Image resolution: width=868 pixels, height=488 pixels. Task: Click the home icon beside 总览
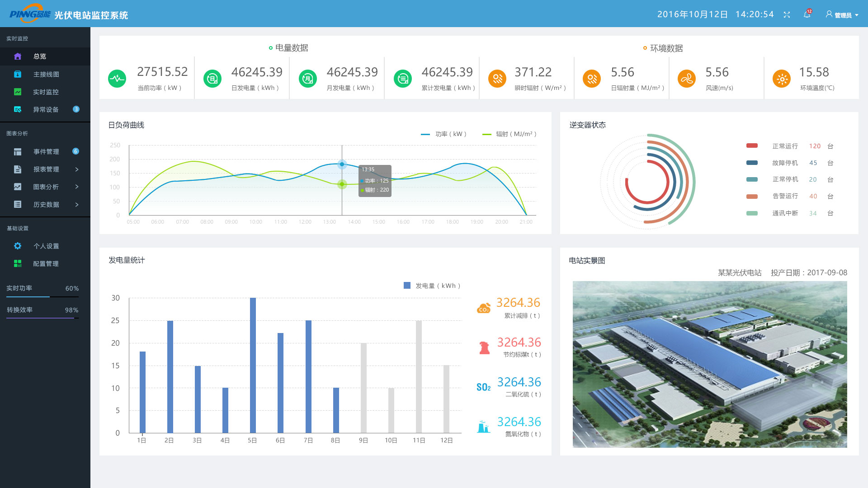[18, 56]
